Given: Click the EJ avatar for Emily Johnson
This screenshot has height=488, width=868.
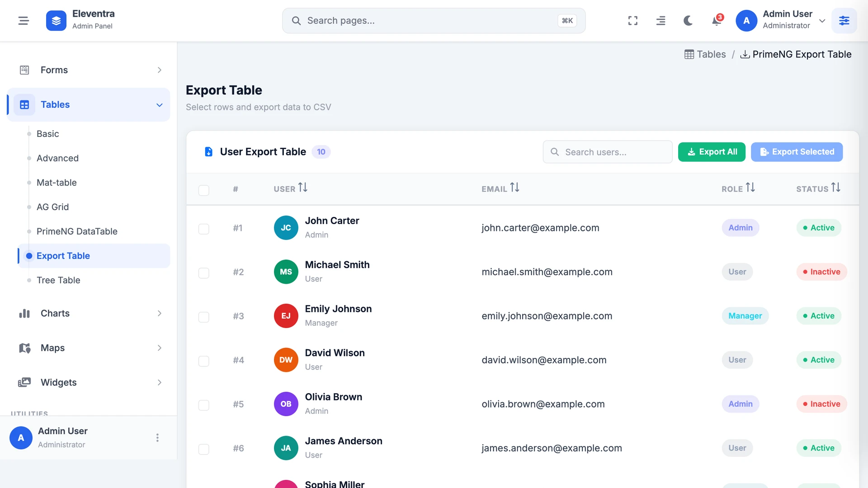Looking at the screenshot, I should [286, 316].
